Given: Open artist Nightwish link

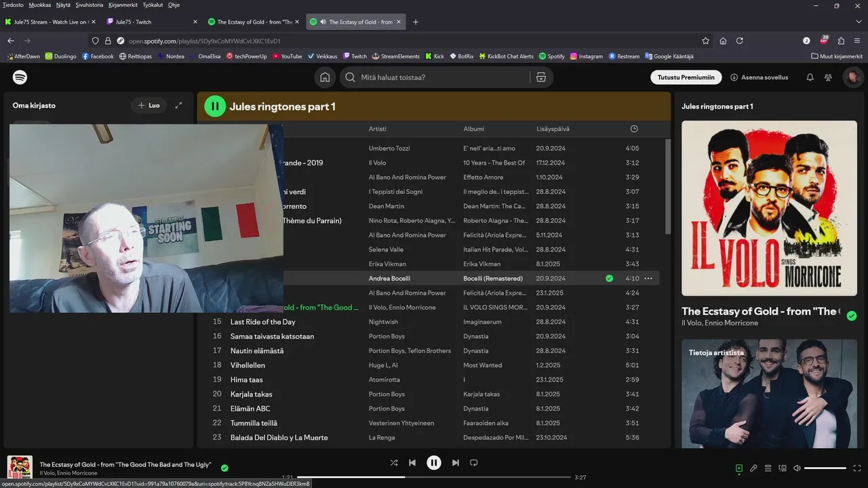Looking at the screenshot, I should [383, 322].
